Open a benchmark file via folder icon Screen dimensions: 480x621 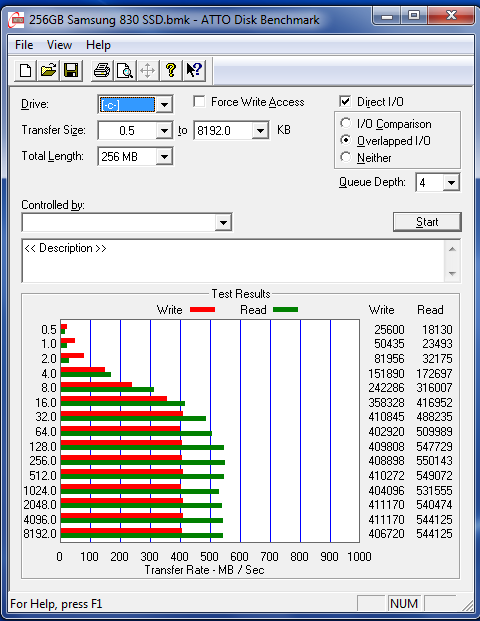point(48,71)
